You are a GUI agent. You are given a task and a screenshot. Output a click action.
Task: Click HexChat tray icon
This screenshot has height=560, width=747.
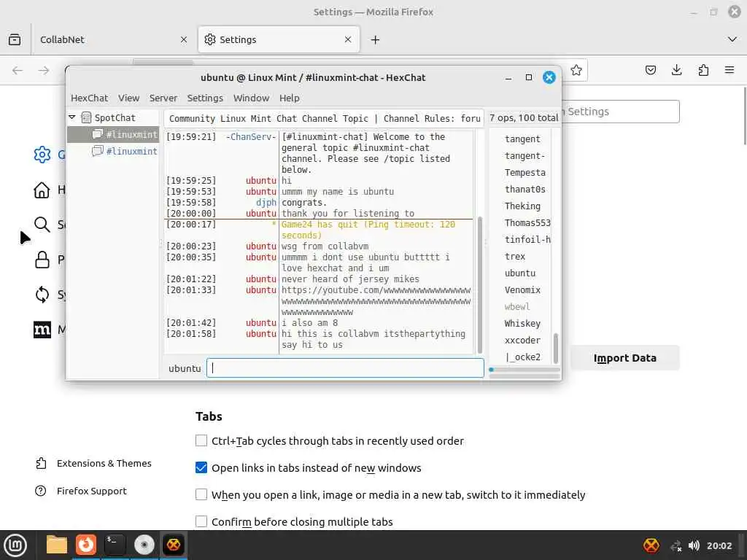pyautogui.click(x=651, y=545)
